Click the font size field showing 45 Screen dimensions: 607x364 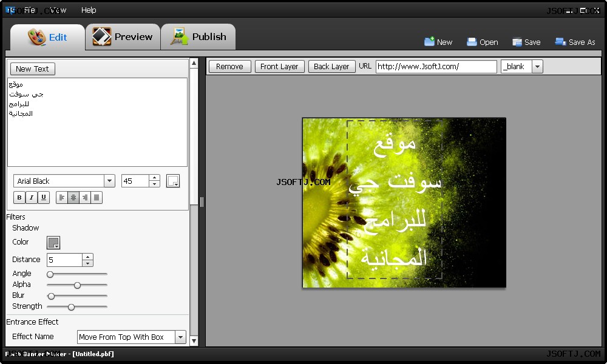coord(135,181)
